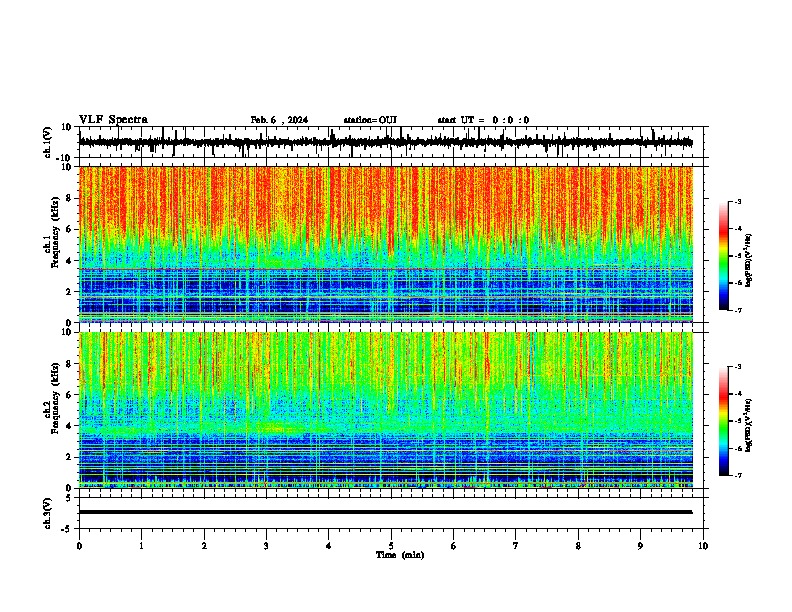Click the ch.2 frequency tick label "2"
This screenshot has height=612, width=792.
[69, 457]
